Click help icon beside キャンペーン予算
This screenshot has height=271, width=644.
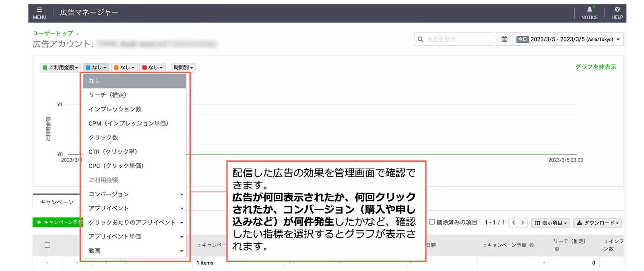pos(532,245)
